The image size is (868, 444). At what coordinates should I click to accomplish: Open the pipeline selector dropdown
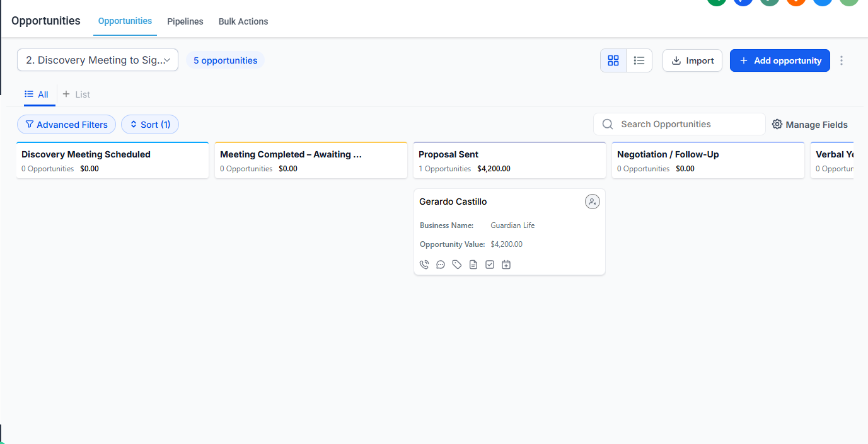click(x=98, y=60)
